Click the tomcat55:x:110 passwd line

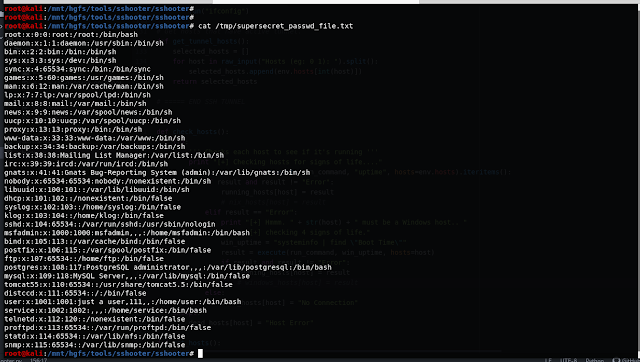point(118,284)
